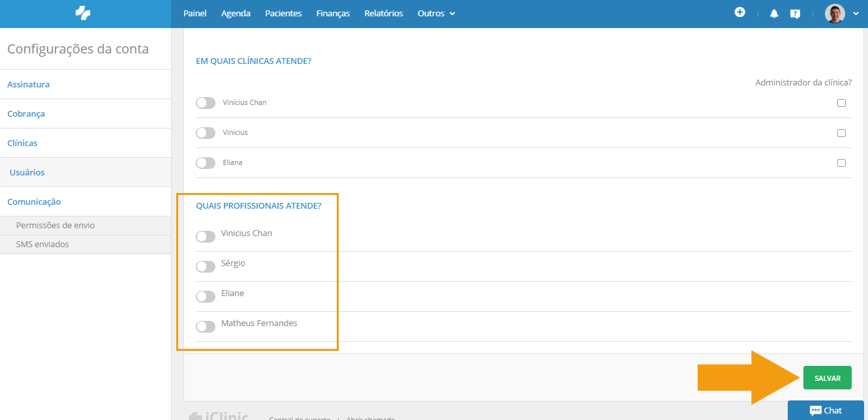Toggle the Eliana clinic switch
Viewport: 868px width, 420px height.
coord(206,163)
